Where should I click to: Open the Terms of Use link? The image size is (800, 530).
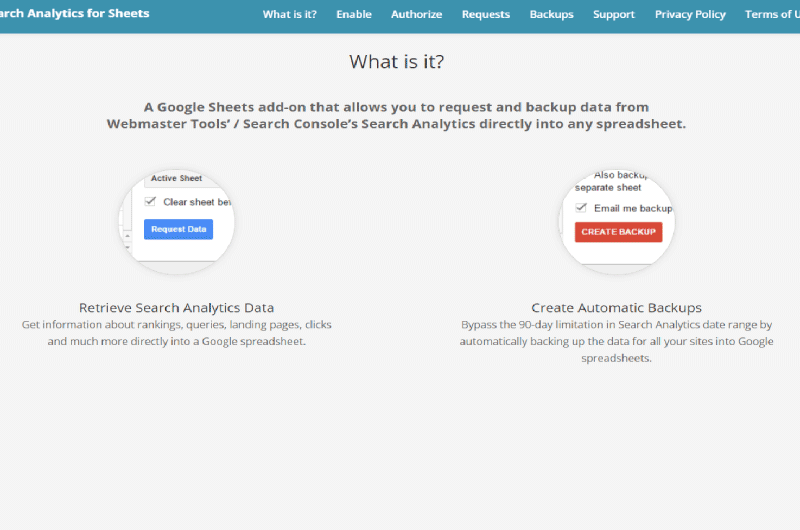(772, 14)
